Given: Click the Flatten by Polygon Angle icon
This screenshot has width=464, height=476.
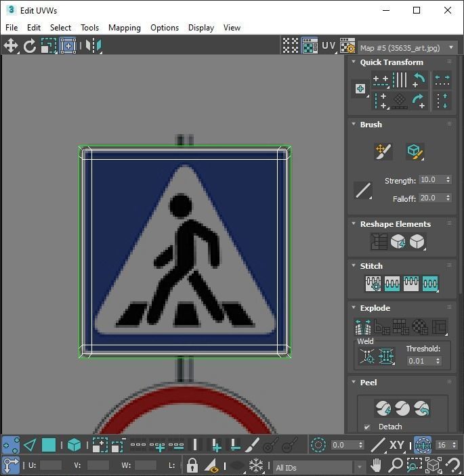Looking at the screenshot, I should coord(382,326).
